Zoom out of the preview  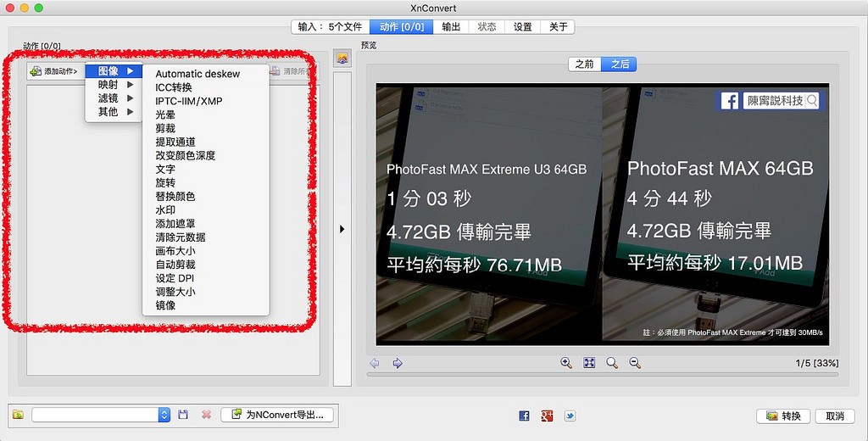(635, 363)
